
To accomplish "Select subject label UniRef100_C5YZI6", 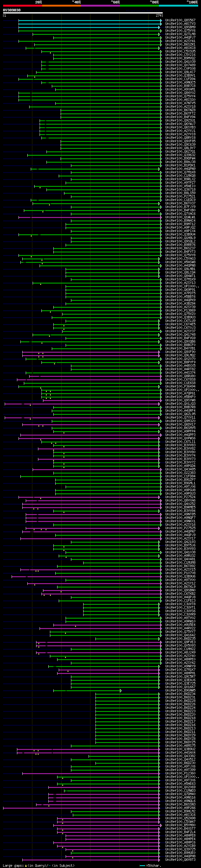I will click(x=180, y=55).
